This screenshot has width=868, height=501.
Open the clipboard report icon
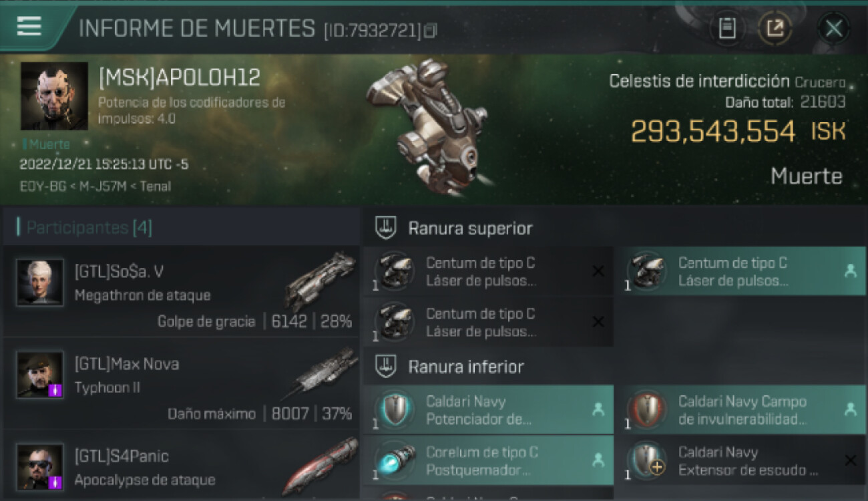click(727, 29)
